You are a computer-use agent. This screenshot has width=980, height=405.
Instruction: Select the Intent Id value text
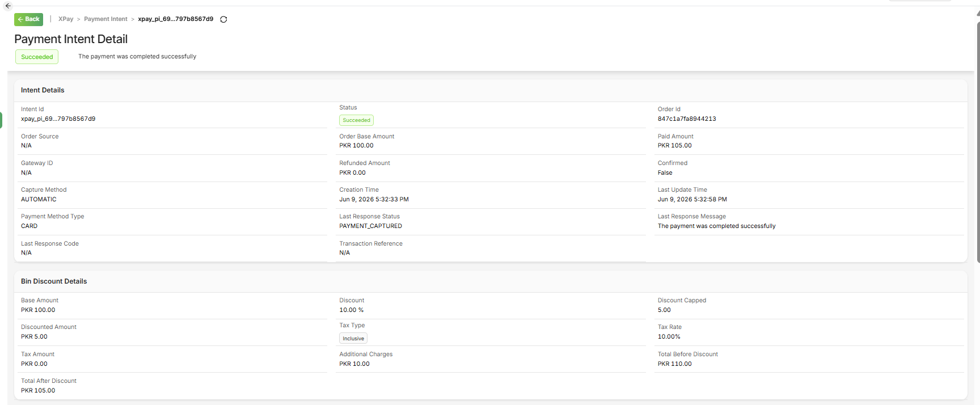[58, 119]
